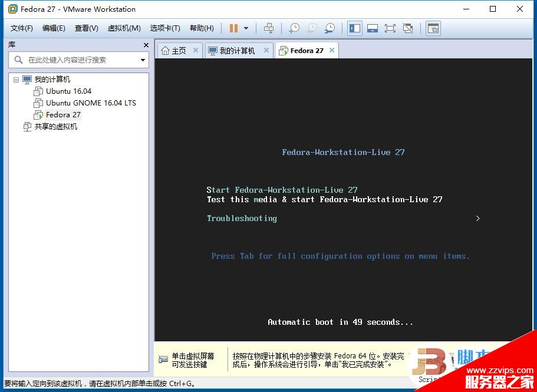Open the snapshot manager icon
537x392 pixels.
[x=330, y=28]
